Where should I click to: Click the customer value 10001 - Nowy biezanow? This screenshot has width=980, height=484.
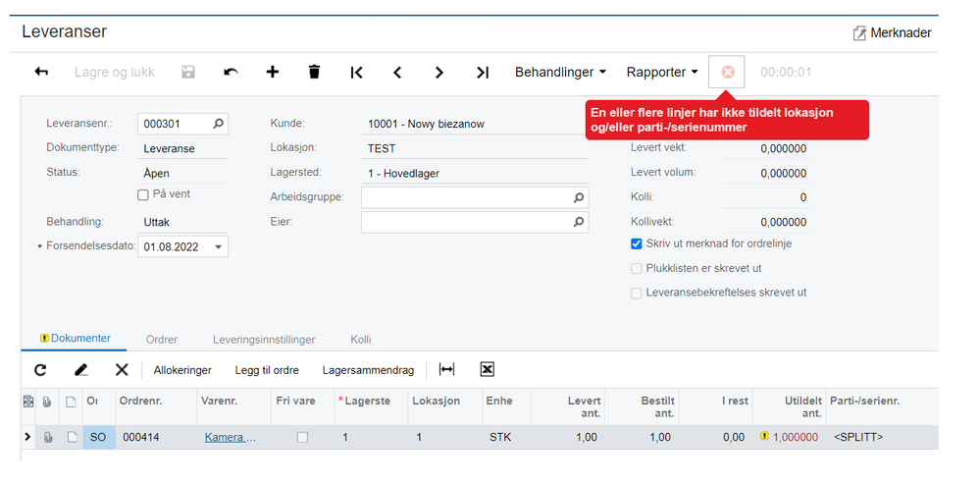point(426,124)
